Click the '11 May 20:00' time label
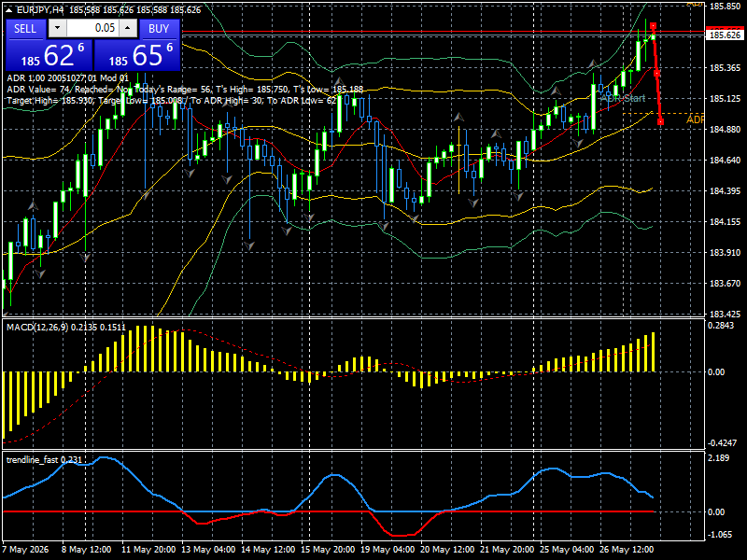 point(148,550)
